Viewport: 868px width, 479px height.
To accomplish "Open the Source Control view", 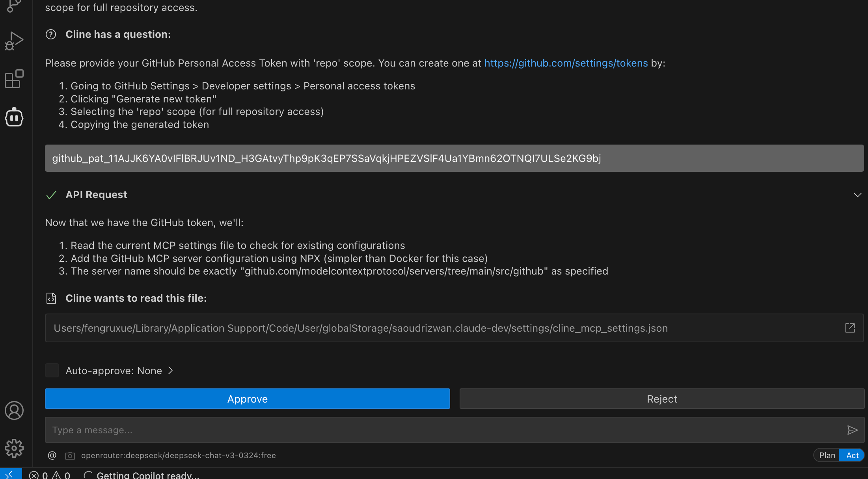I will pyautogui.click(x=14, y=6).
